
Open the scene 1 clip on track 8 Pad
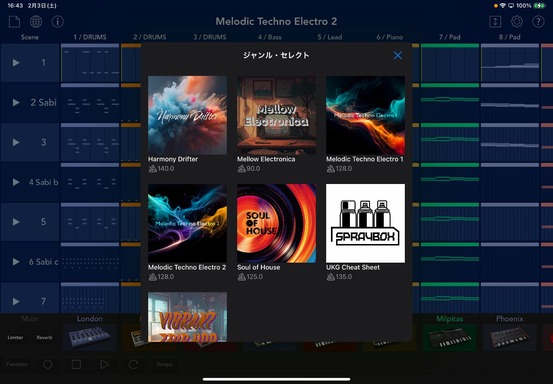click(510, 63)
